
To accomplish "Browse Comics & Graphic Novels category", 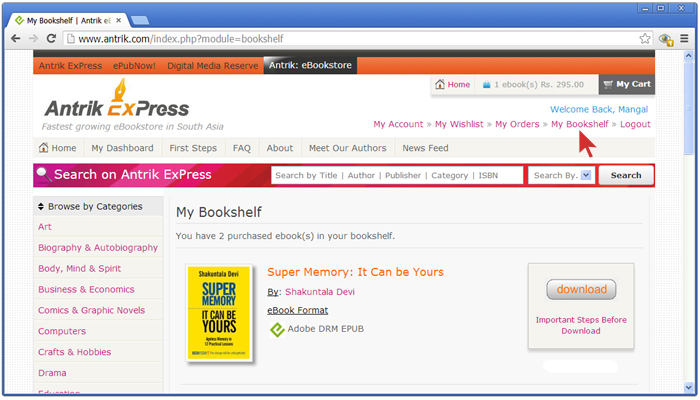I will [x=92, y=310].
